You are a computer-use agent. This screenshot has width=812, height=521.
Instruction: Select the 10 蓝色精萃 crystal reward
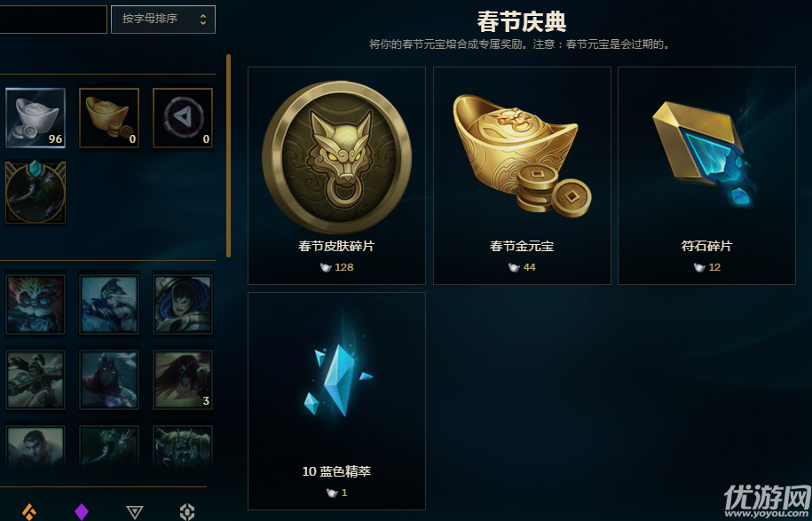[336, 401]
